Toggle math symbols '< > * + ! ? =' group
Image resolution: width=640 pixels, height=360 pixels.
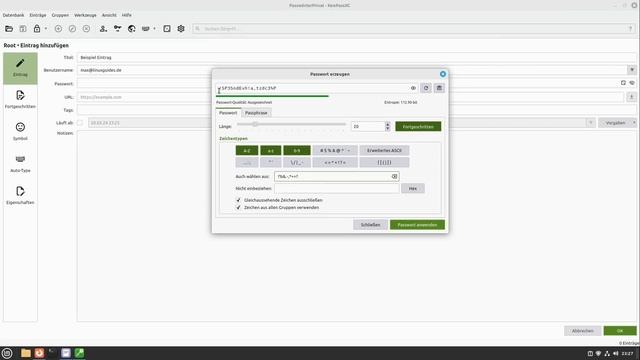(335, 162)
